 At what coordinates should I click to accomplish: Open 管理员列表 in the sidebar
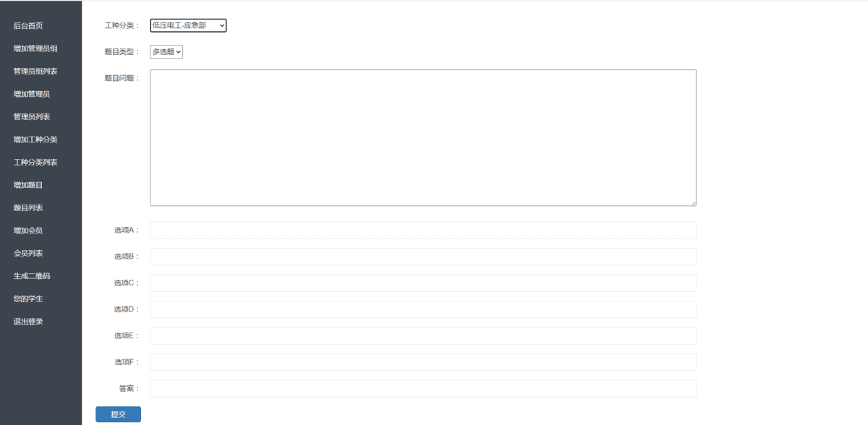coord(32,117)
